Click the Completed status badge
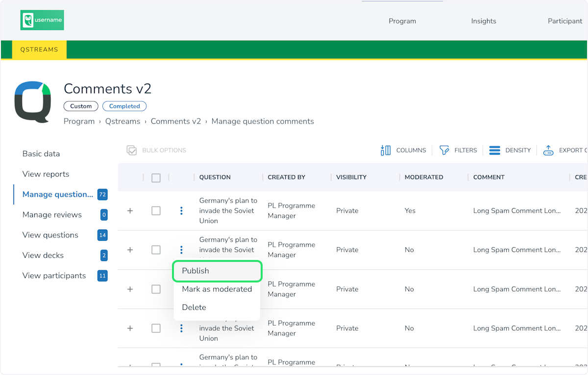588x375 pixels. coord(124,106)
